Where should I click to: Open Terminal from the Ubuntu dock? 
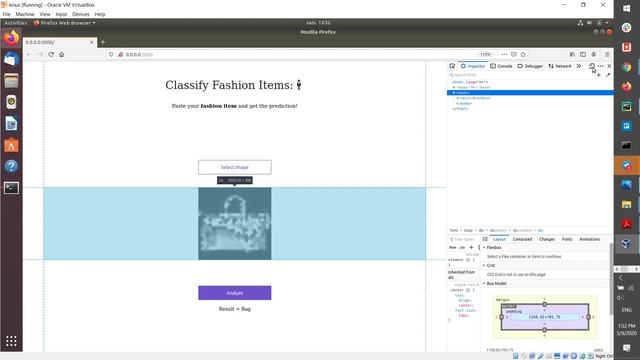[11, 188]
